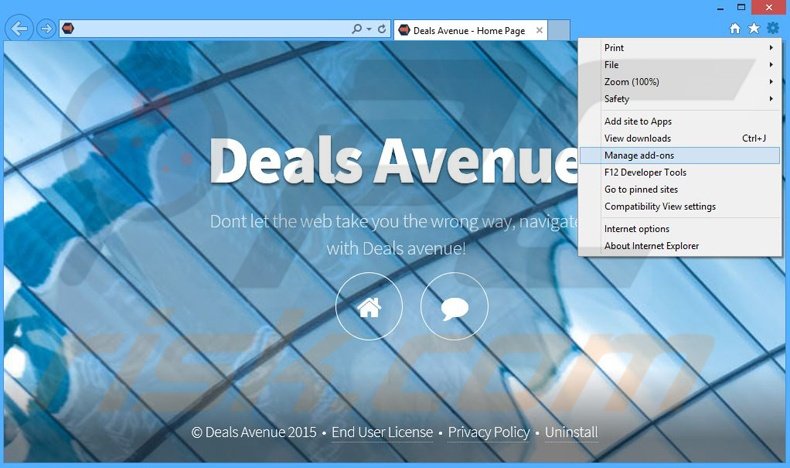Click the address bar search magnifier icon
This screenshot has width=790, height=468.
click(x=357, y=29)
